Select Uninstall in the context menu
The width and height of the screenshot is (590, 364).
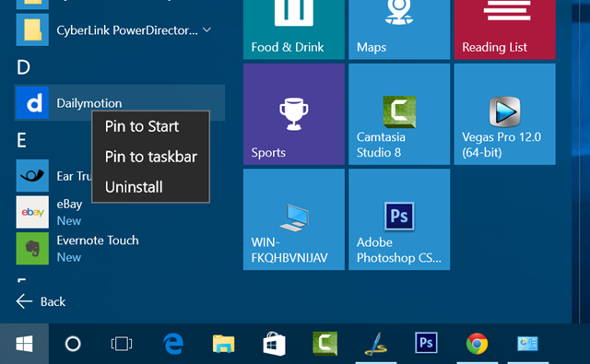pos(150,187)
